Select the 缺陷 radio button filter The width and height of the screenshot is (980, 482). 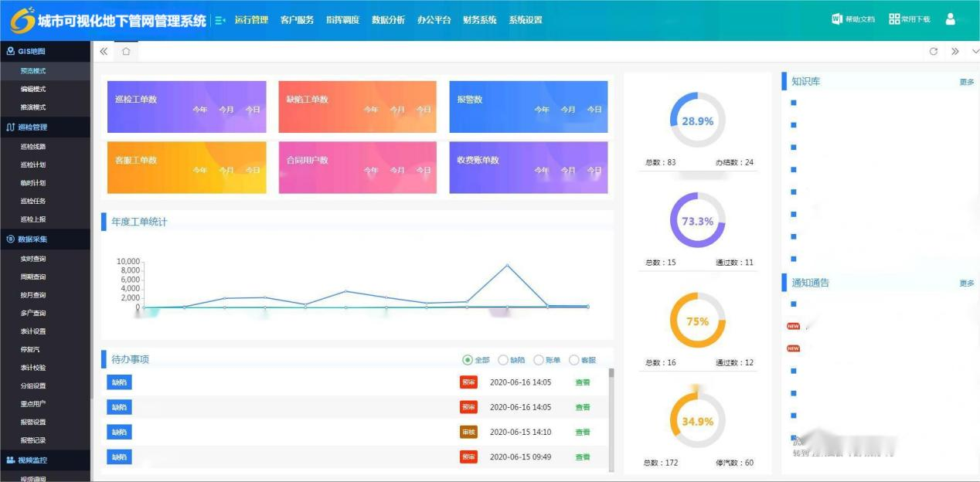503,360
